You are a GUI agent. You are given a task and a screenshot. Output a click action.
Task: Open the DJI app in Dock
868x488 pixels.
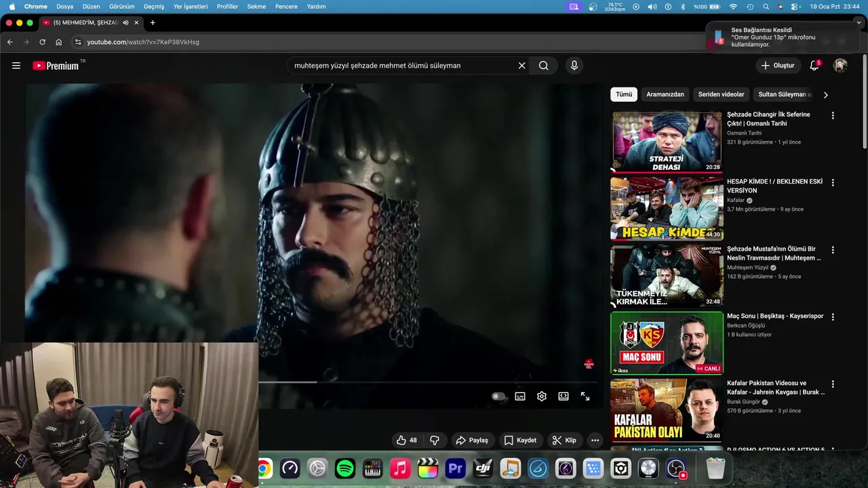483,468
